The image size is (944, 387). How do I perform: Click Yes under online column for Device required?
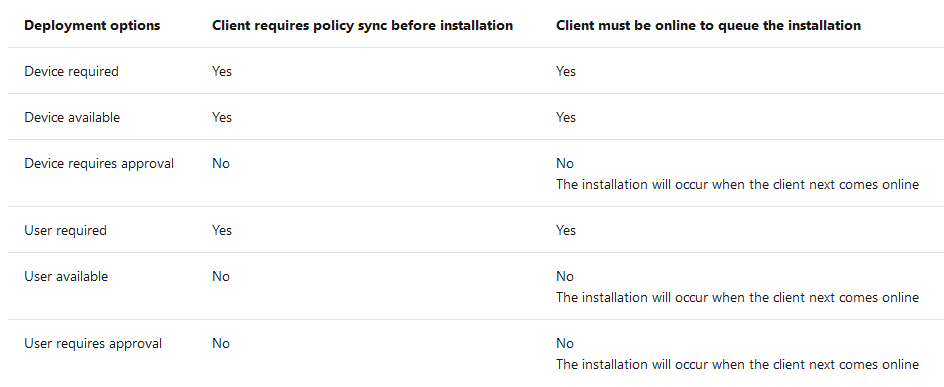[x=566, y=72]
